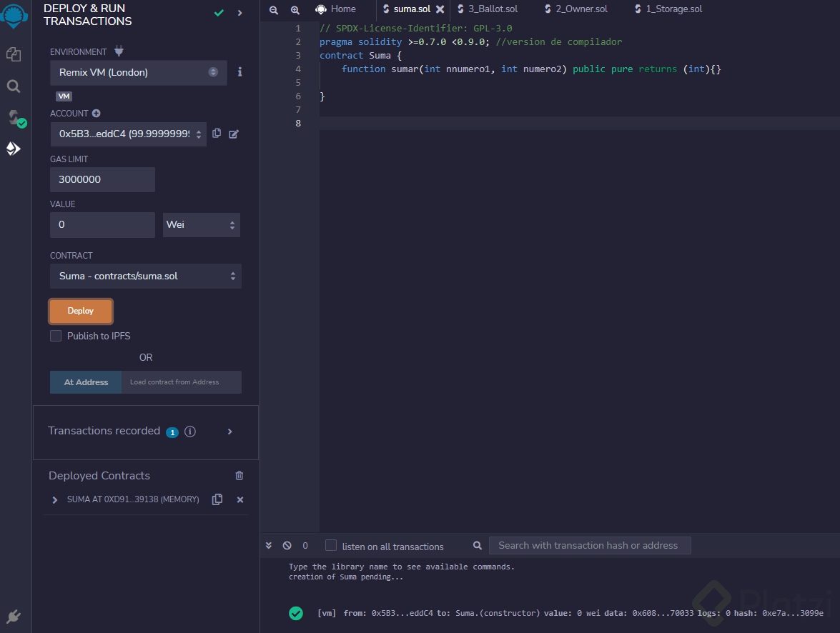The image size is (840, 633).
Task: Click the Gas Limit input field
Action: [x=102, y=179]
